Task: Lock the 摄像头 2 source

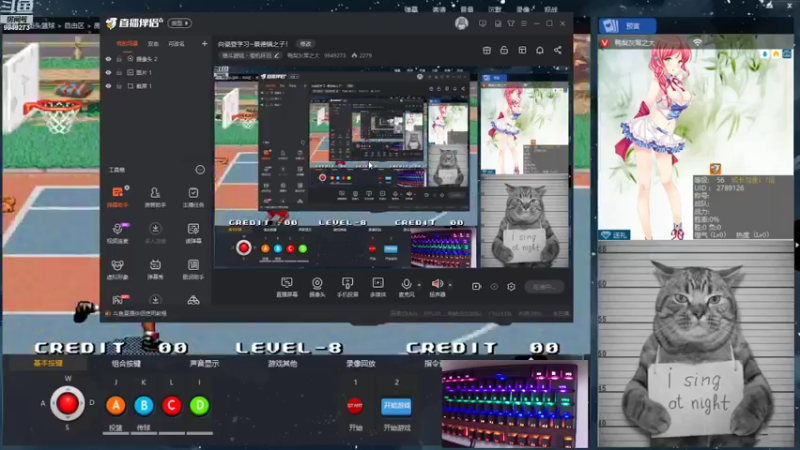Action: pos(119,59)
